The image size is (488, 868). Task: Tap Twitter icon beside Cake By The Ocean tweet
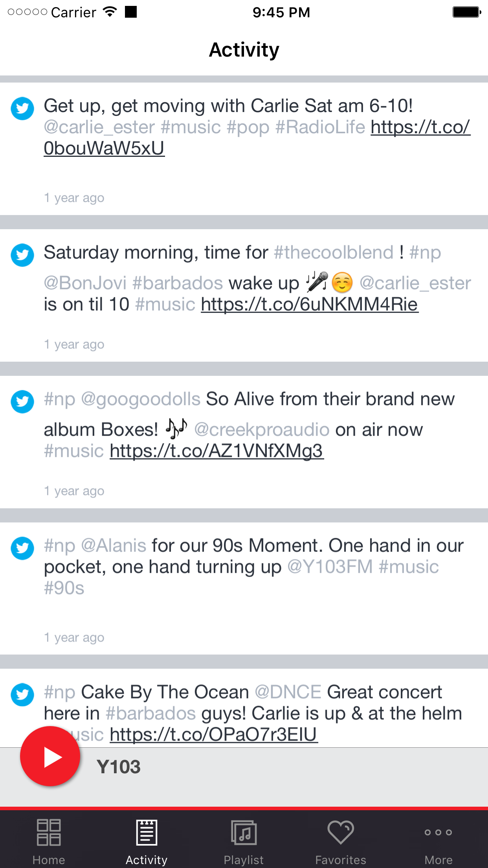click(x=22, y=695)
